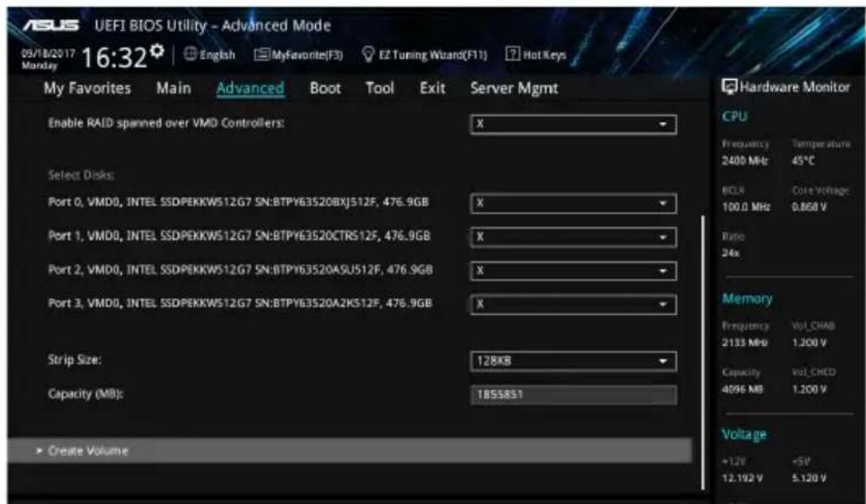Click the 12.192 V voltage reading
Image resolution: width=866 pixels, height=504 pixels.
click(x=742, y=478)
